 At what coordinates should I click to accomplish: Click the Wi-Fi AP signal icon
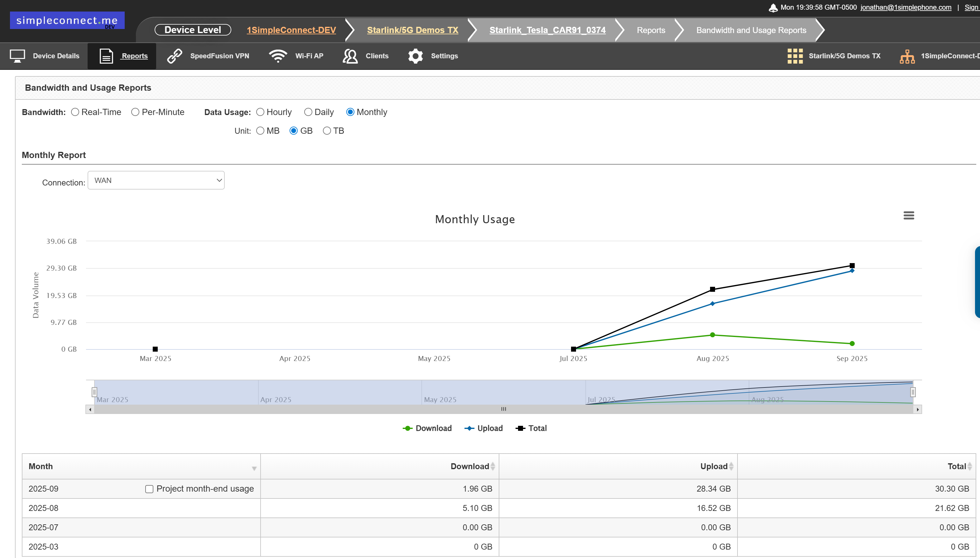(278, 56)
